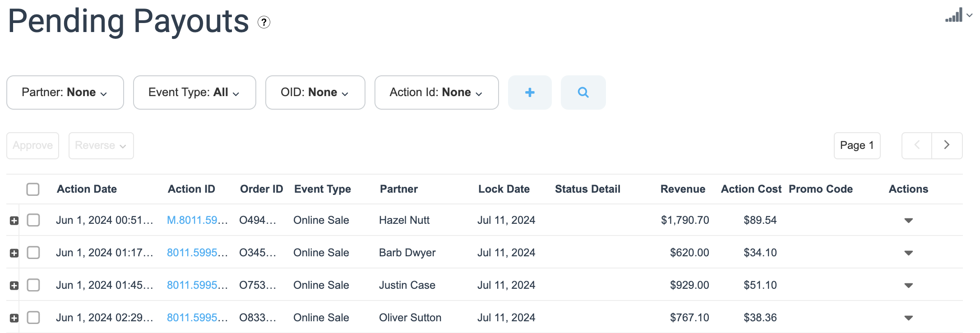Open Justin Case's action ID link
This screenshot has width=980, height=333.
[197, 285]
